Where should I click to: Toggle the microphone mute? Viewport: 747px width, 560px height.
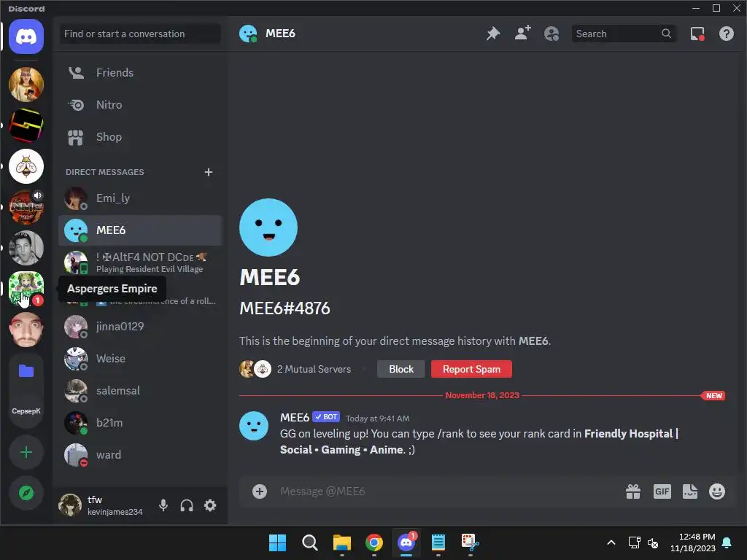pyautogui.click(x=163, y=505)
